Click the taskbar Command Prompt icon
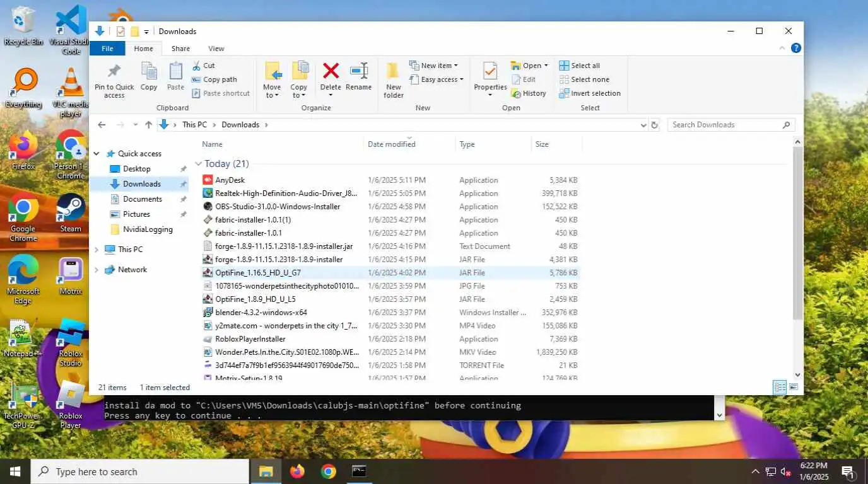The width and height of the screenshot is (868, 484). pyautogui.click(x=359, y=471)
